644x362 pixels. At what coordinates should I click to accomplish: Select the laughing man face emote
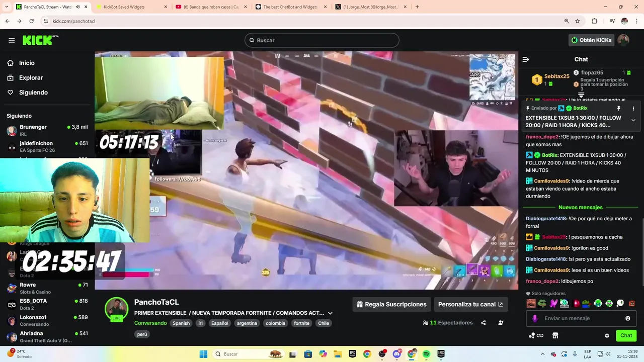pos(531,303)
